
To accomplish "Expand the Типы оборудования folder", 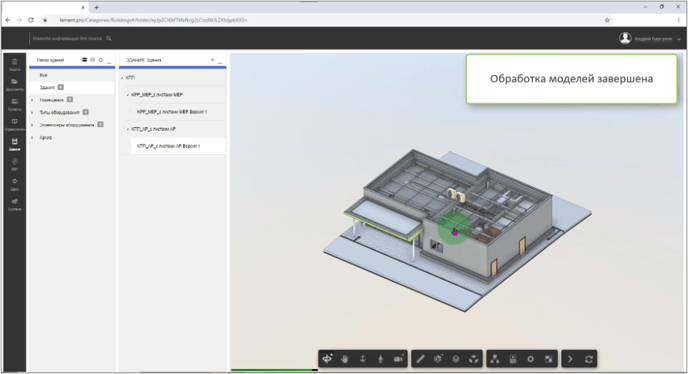I will coord(32,112).
